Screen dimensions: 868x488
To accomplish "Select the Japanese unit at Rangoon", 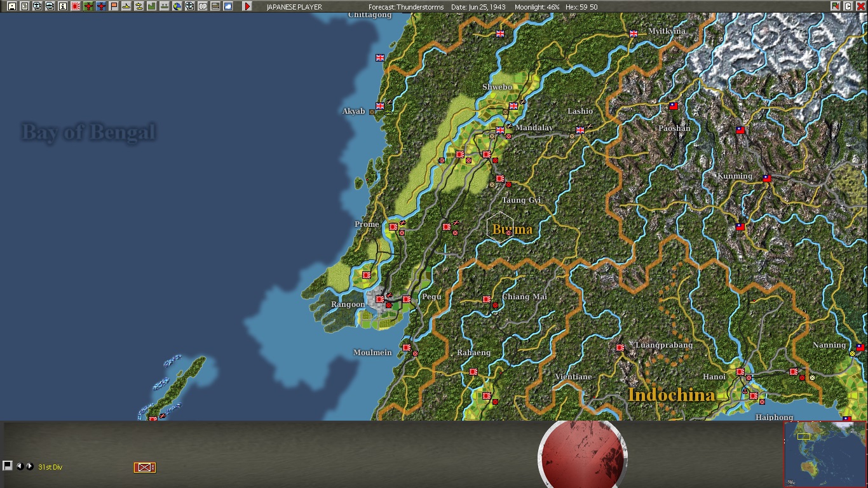I will pyautogui.click(x=380, y=299).
